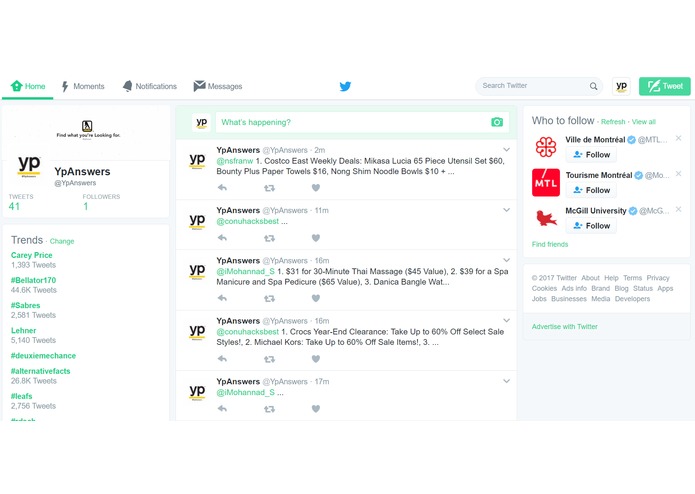Click McGill University bird avatar

coord(546,218)
